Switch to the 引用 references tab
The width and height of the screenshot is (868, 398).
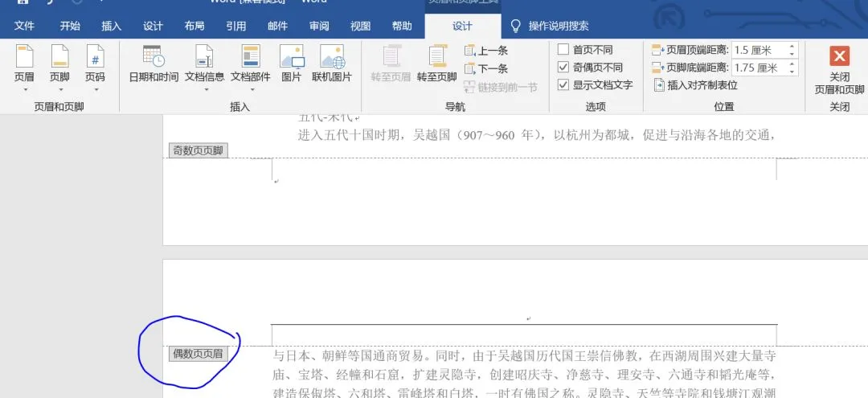point(235,26)
